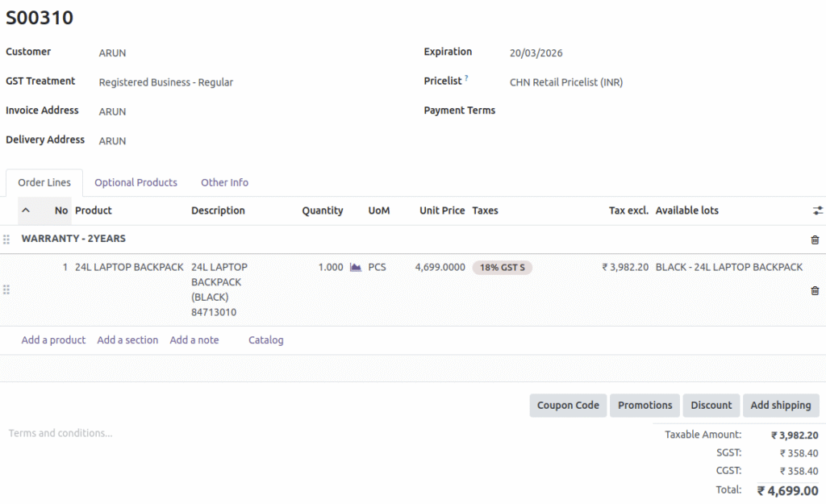826x504 pixels.
Task: Click the 18% GST S tax badge
Action: point(502,266)
